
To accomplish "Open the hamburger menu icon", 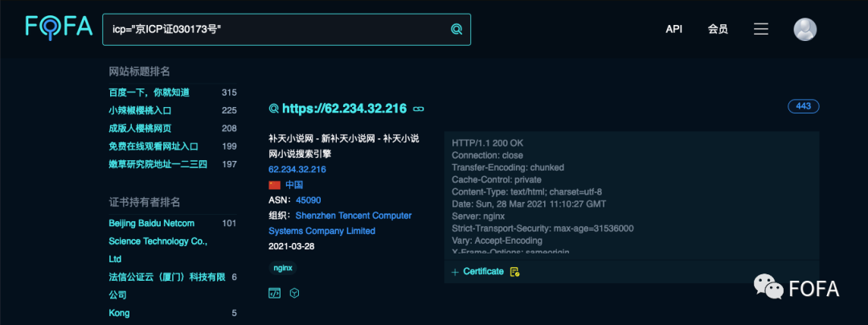I will (761, 29).
